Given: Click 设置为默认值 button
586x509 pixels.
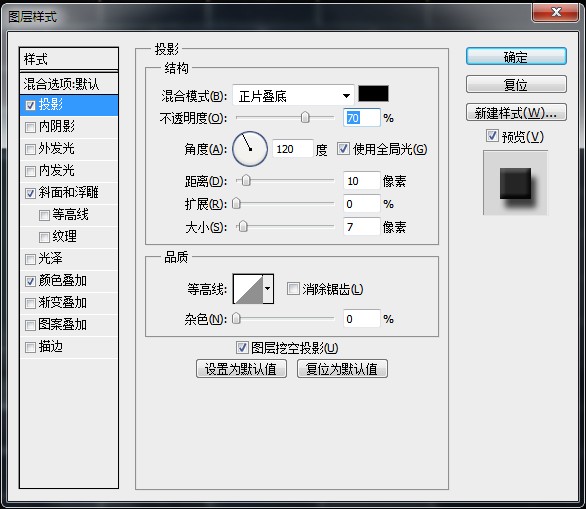Looking at the screenshot, I should coord(241,369).
